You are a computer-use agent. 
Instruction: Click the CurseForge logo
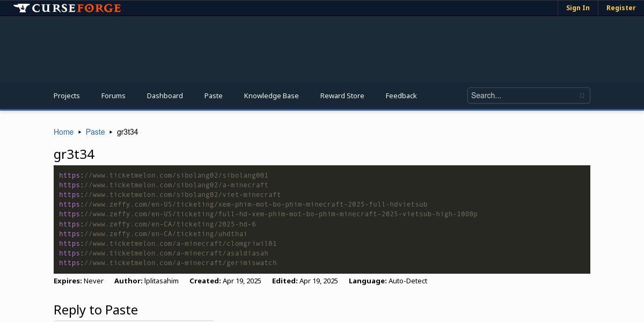coord(67,8)
